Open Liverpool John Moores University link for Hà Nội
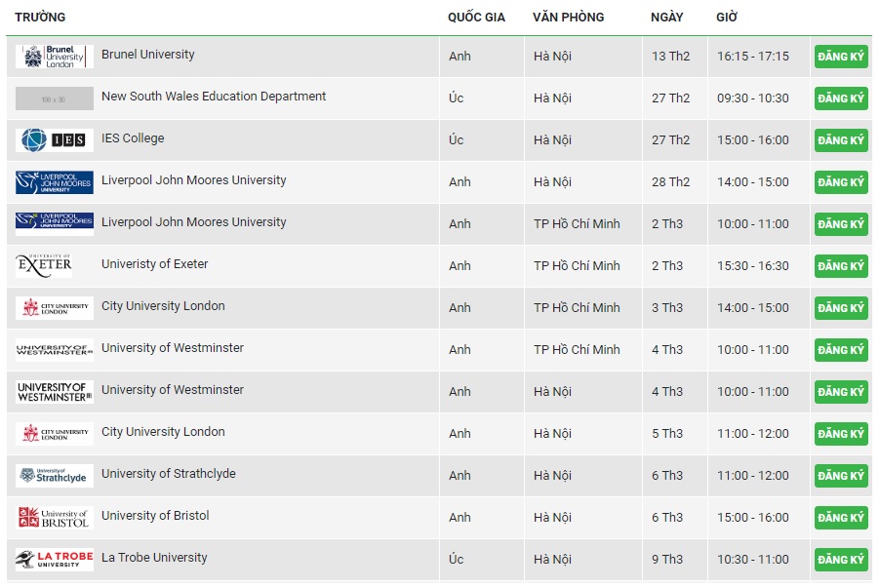 [x=193, y=180]
